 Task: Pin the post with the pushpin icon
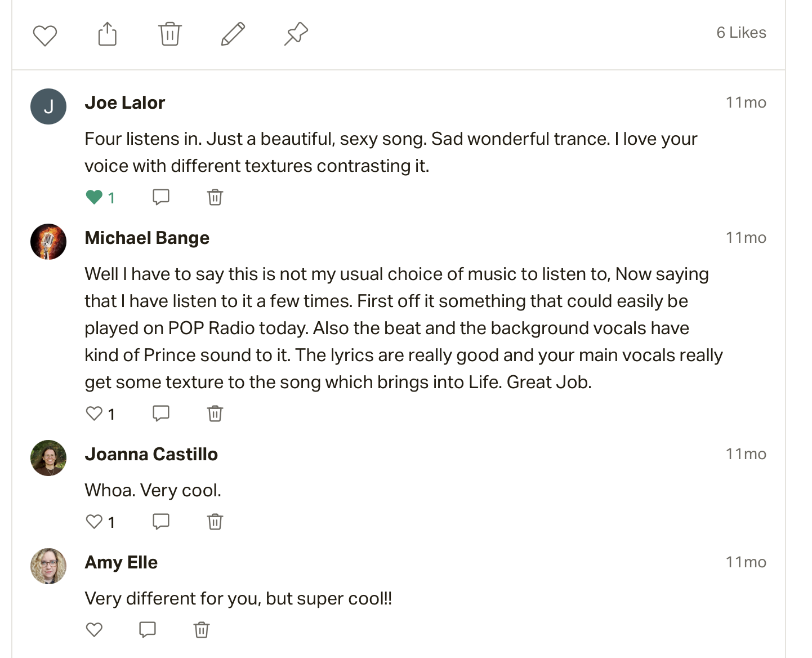pyautogui.click(x=296, y=34)
